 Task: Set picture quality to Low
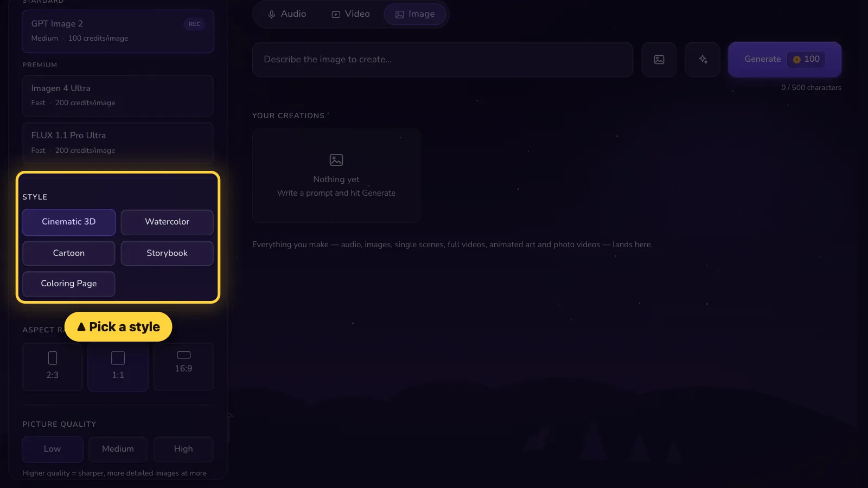pyautogui.click(x=53, y=449)
